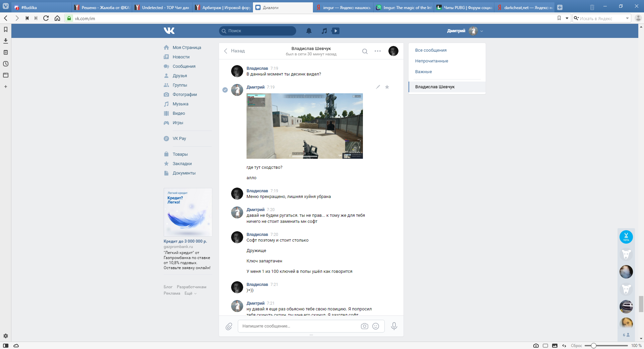
Task: Record a voice message with microphone
Action: click(394, 326)
